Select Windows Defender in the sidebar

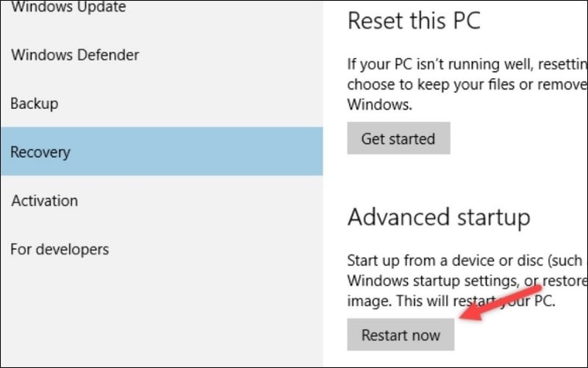pyautogui.click(x=75, y=54)
